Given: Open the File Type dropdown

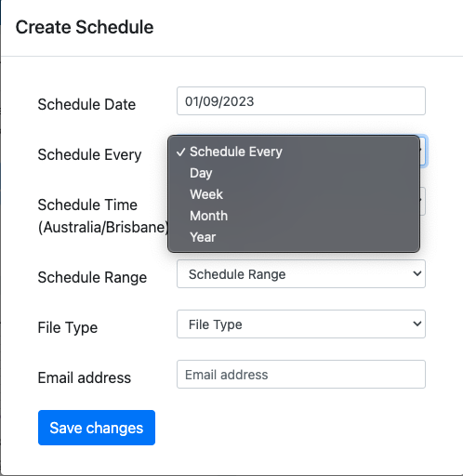Looking at the screenshot, I should 301,324.
